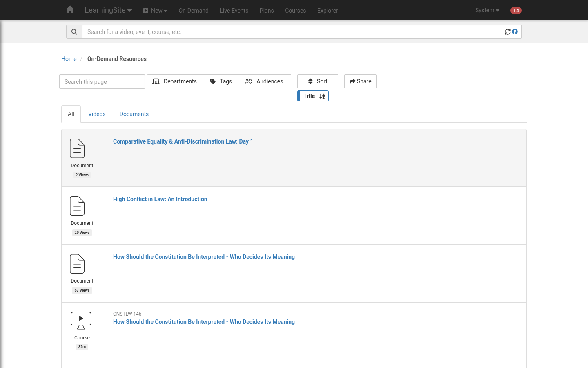Go to the home icon in the navbar

click(70, 9)
